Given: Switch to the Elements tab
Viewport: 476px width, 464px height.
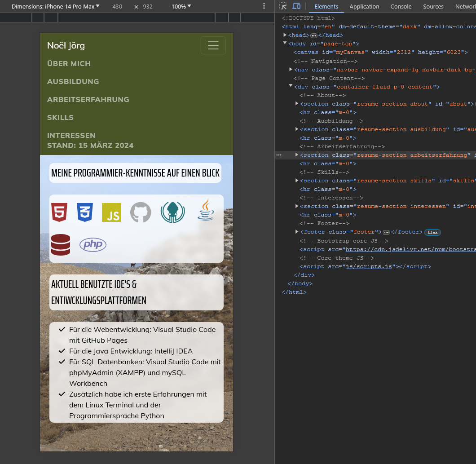Looking at the screenshot, I should (x=326, y=6).
